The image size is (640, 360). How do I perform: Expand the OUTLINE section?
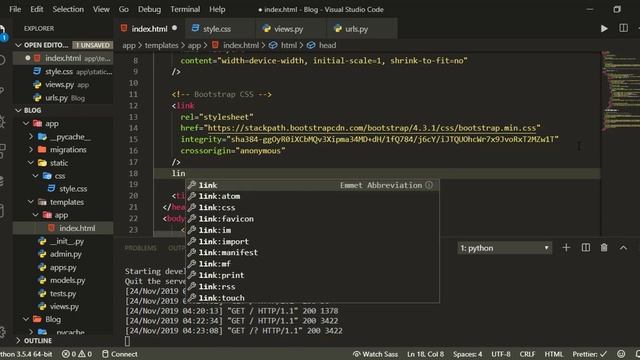[18, 340]
